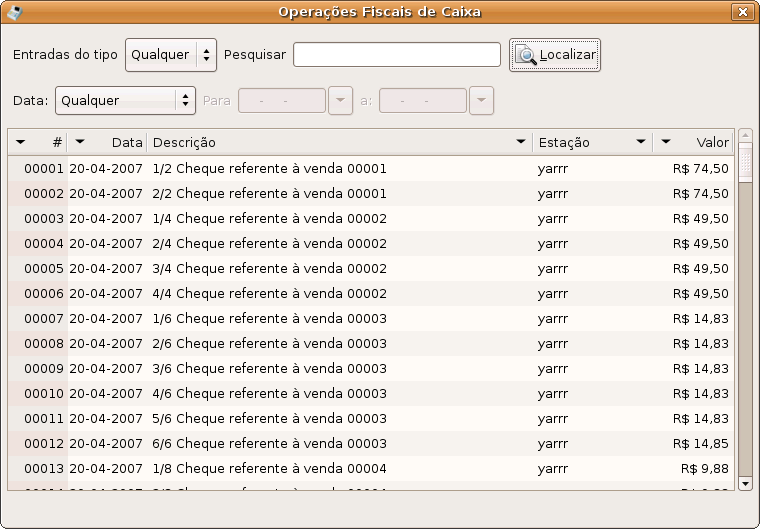
Task: Open the Entradas do tipo dropdown
Action: 171,55
